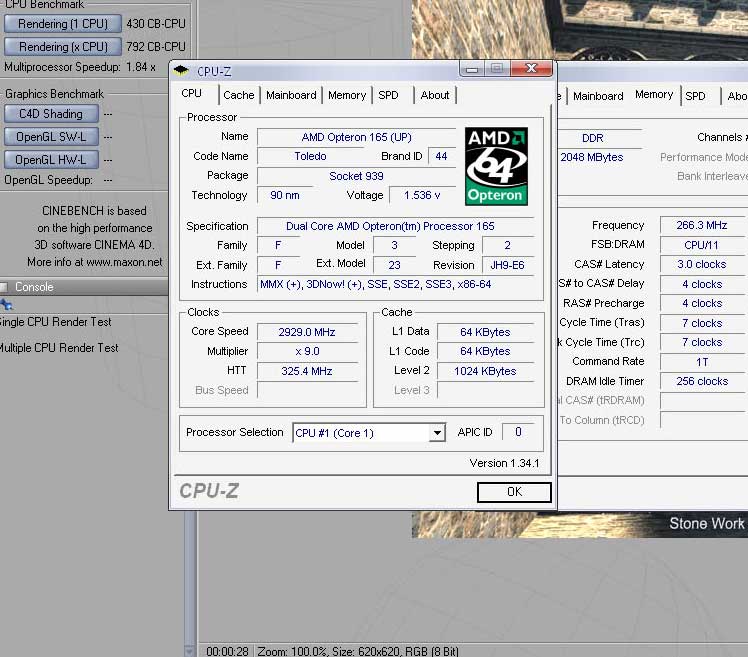Click the Single CPU Render Test console line
This screenshot has height=657, width=748.
tap(55, 322)
